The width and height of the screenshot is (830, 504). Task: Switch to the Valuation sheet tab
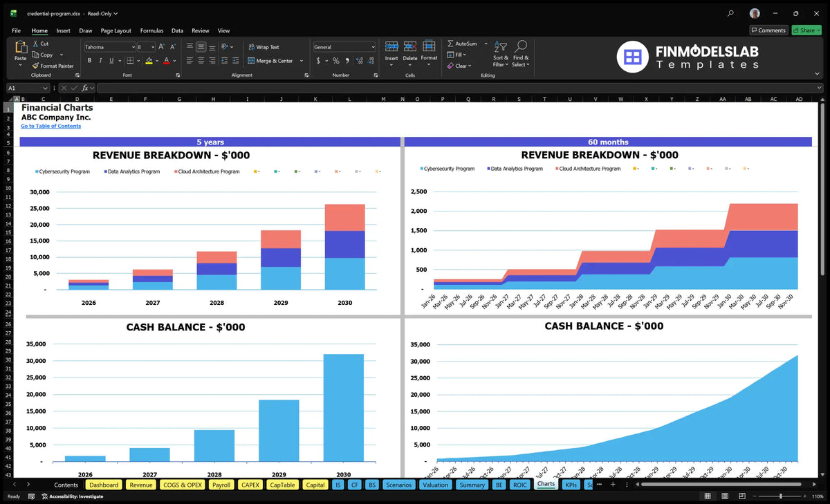[435, 485]
